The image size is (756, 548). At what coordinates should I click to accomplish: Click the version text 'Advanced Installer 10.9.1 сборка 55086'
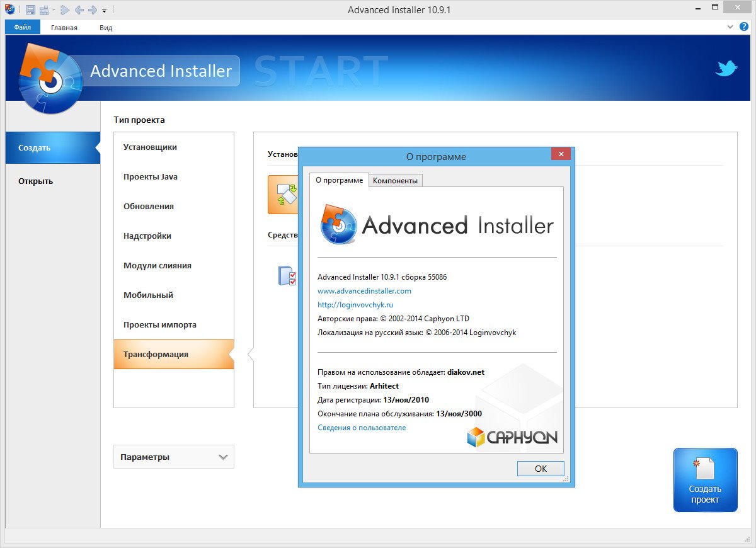[x=382, y=277]
